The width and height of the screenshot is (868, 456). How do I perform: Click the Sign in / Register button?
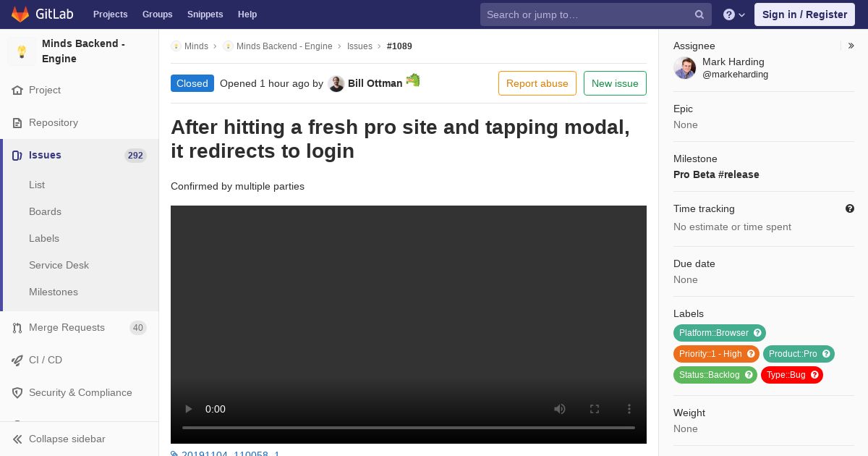804,14
